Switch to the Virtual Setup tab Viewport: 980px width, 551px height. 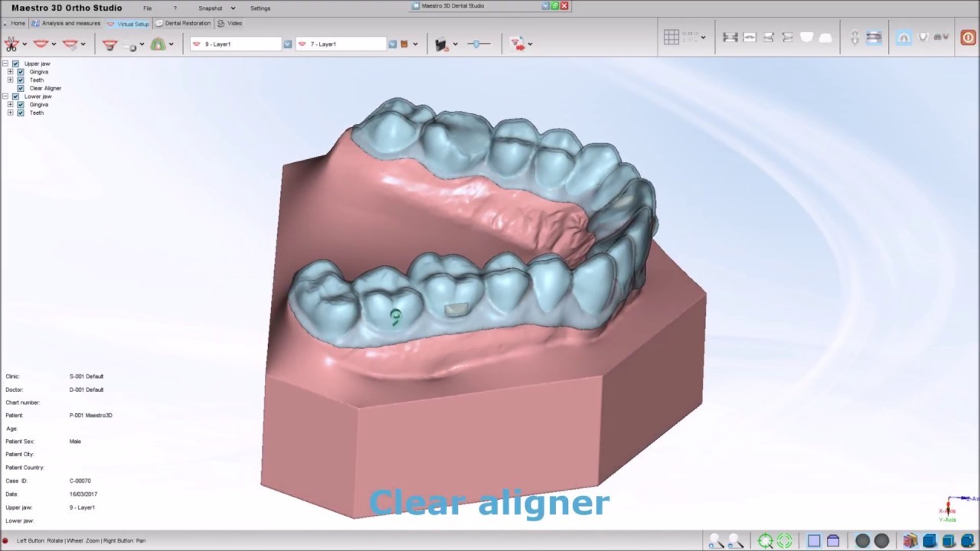129,24
